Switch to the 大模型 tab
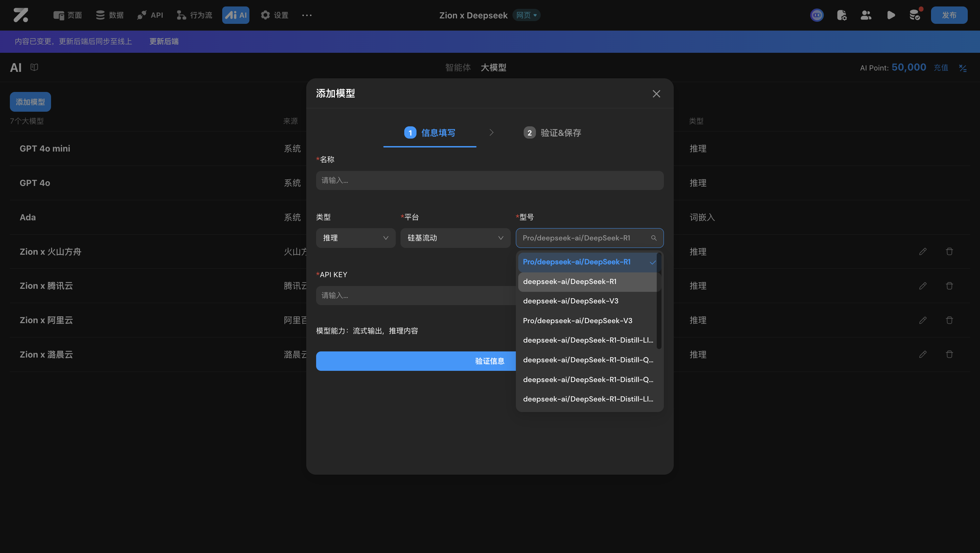Screen dimensions: 980x553 493,68
